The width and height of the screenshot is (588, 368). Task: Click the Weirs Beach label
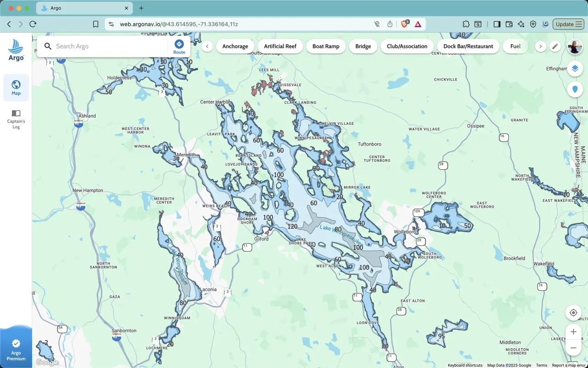point(216,206)
